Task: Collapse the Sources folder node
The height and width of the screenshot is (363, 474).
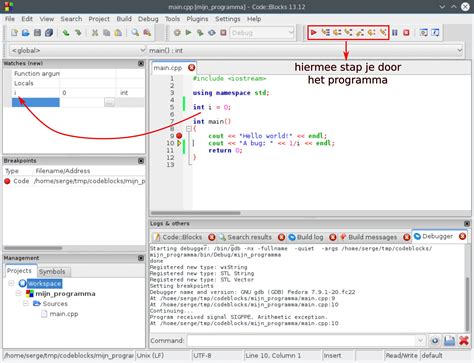Action: (26, 303)
